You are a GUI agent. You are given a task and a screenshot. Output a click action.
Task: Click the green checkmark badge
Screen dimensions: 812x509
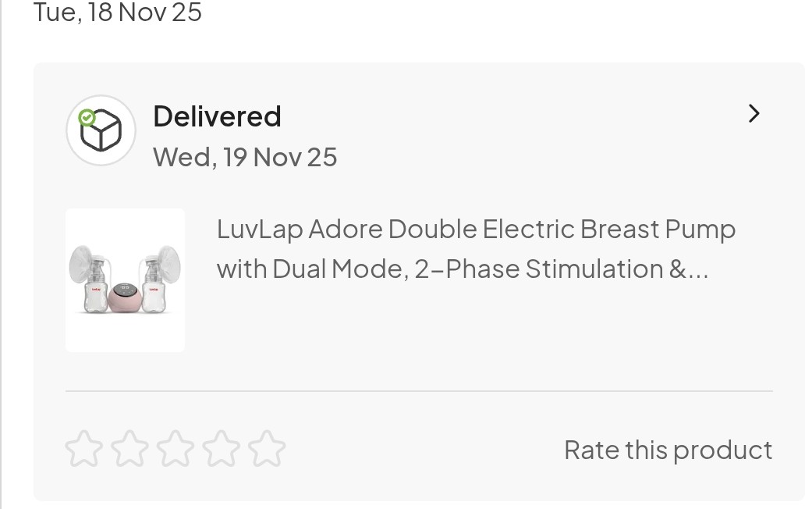click(x=87, y=118)
